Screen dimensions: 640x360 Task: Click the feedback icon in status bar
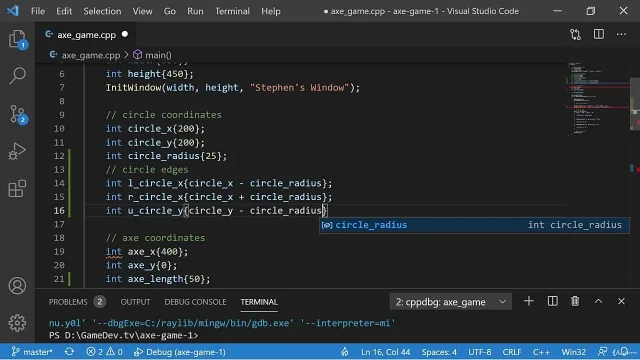(x=602, y=352)
